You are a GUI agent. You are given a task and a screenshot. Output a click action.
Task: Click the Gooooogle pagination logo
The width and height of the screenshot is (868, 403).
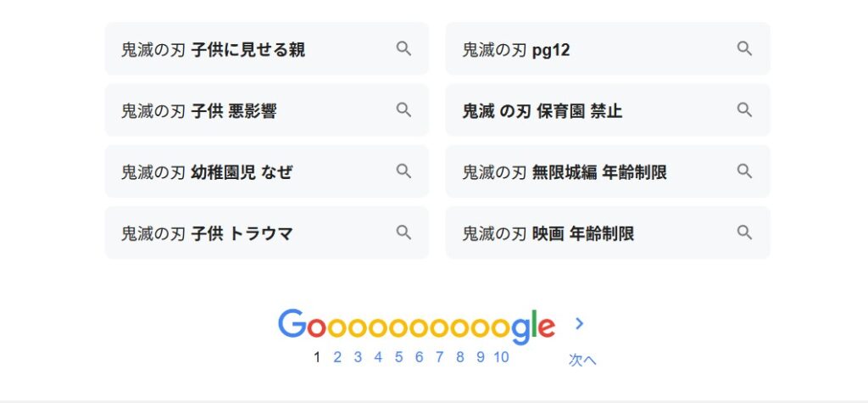[x=416, y=327]
